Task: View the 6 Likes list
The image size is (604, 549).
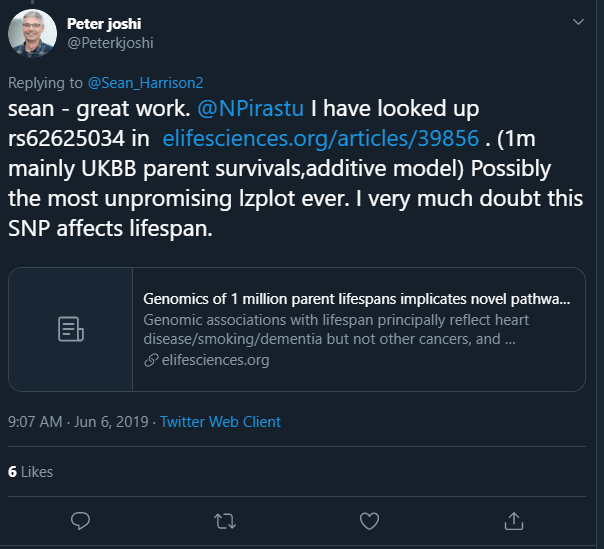Action: click(31, 471)
